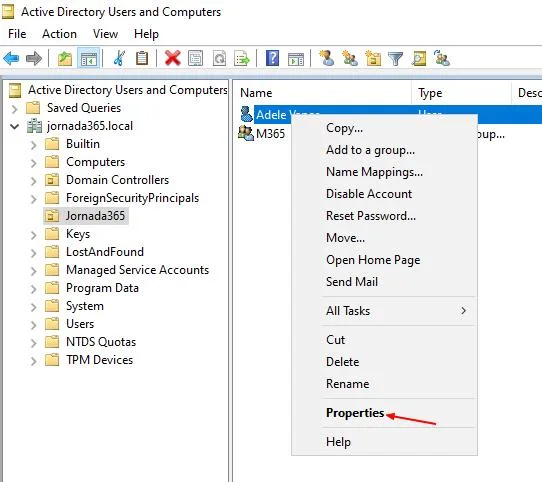Click the Up one level folder icon
Viewport: 542px width, 482px height.
[x=65, y=58]
